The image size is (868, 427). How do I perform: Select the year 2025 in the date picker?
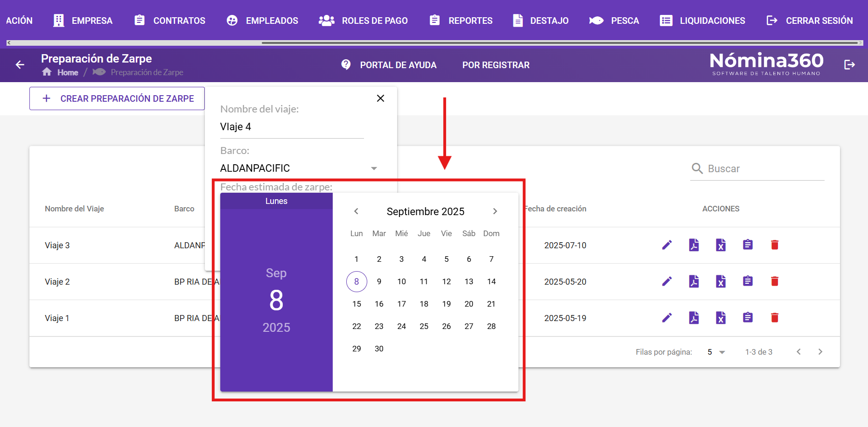tap(276, 328)
